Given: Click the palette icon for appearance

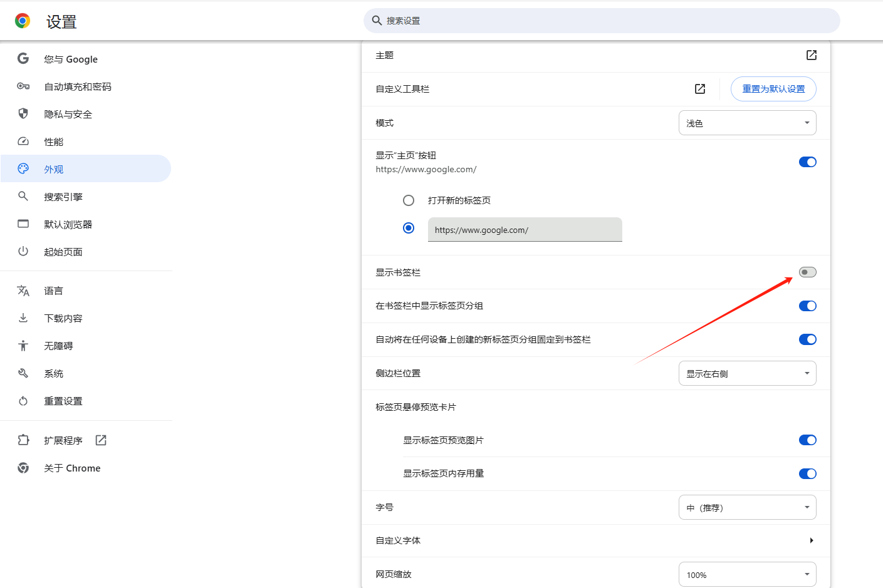Looking at the screenshot, I should [x=23, y=169].
